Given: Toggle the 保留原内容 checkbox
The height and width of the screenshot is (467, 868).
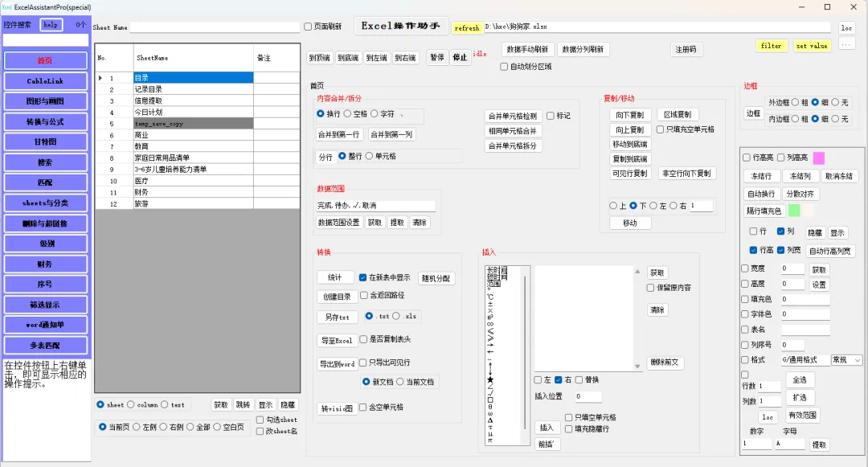Looking at the screenshot, I should click(x=650, y=288).
